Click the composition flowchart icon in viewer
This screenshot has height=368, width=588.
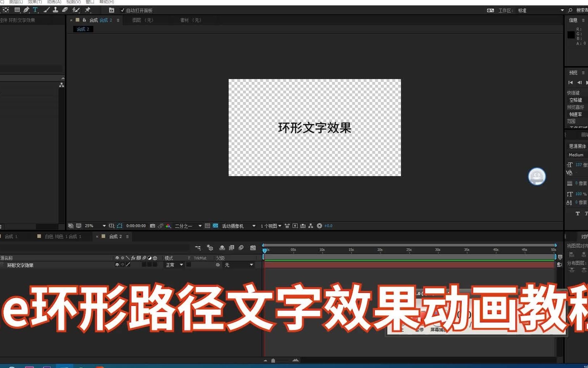tap(311, 226)
